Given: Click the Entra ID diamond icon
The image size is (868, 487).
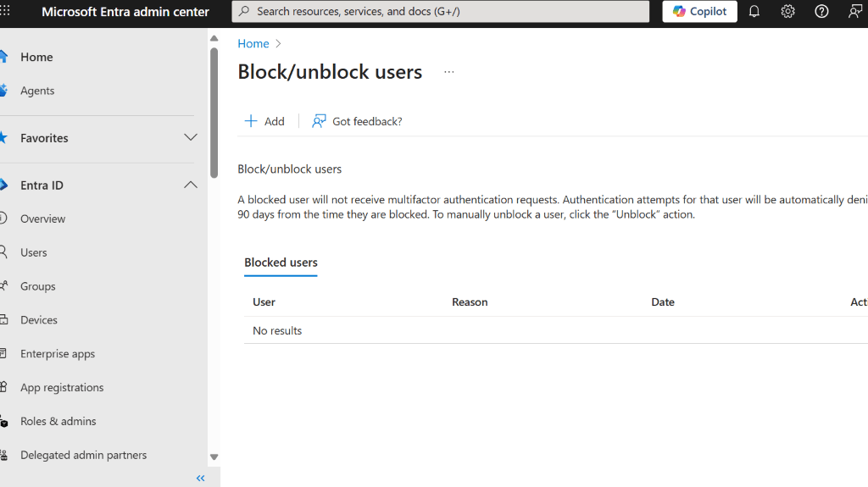Looking at the screenshot, I should pos(3,185).
